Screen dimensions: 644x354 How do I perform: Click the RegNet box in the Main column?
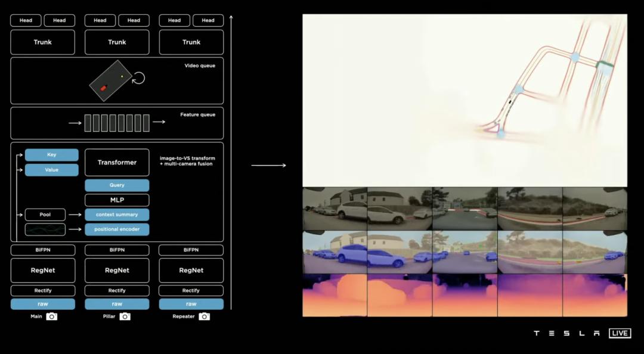(x=43, y=270)
